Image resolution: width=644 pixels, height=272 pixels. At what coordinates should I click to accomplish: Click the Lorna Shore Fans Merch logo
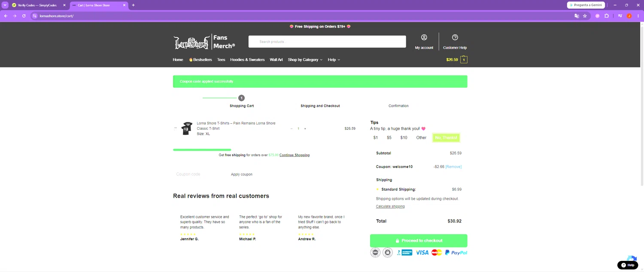point(204,42)
